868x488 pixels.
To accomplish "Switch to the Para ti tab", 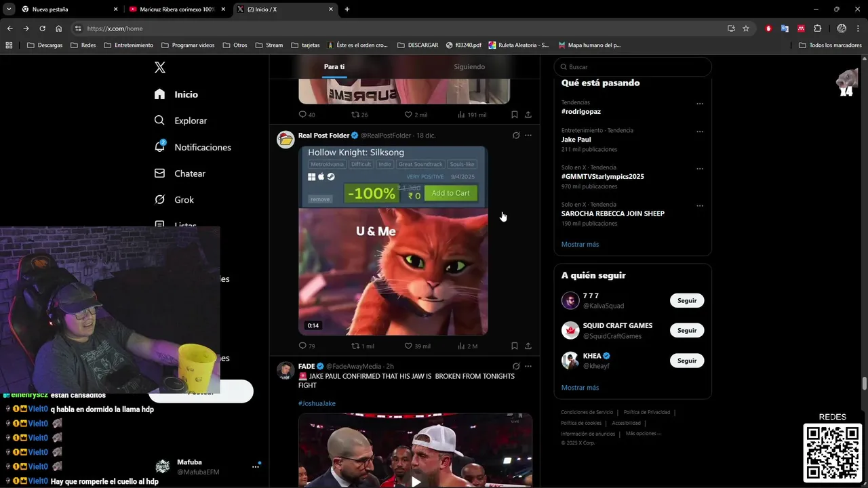I will (x=334, y=66).
